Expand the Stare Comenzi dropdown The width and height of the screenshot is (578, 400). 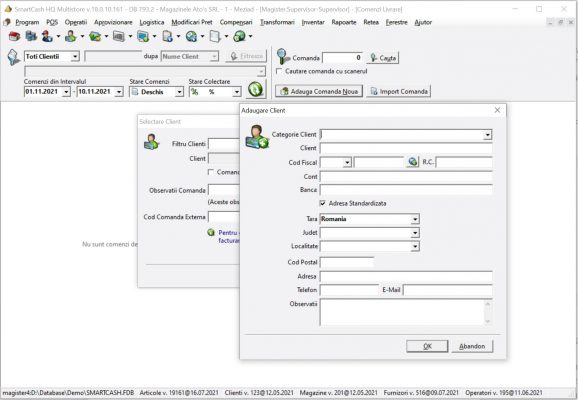tap(179, 92)
